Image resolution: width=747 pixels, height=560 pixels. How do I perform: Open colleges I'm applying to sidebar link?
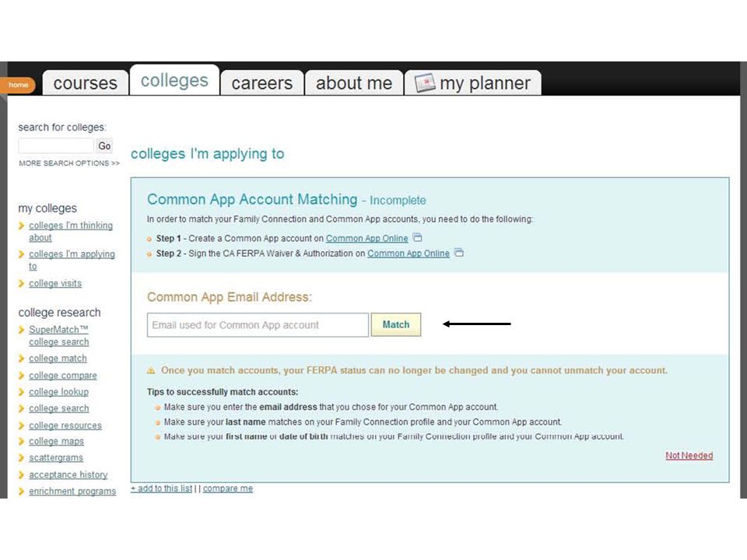(x=72, y=260)
